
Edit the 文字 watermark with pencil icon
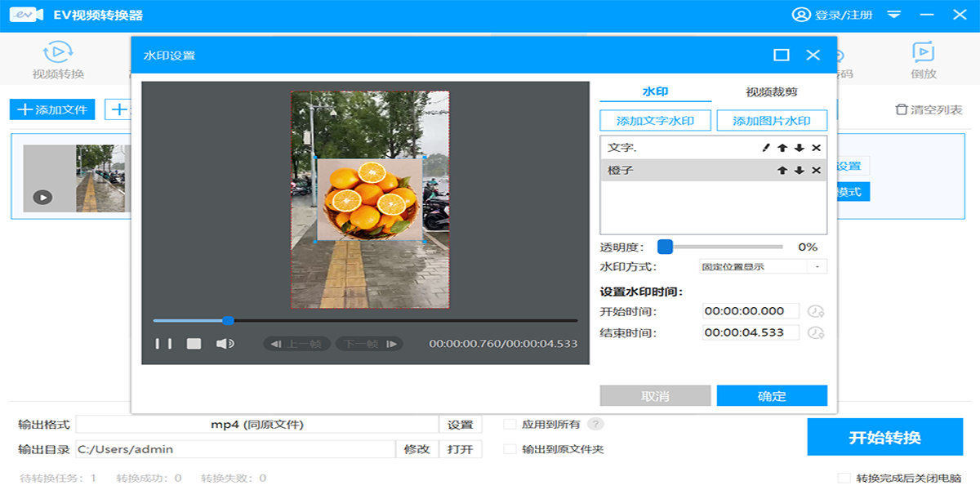[x=766, y=148]
